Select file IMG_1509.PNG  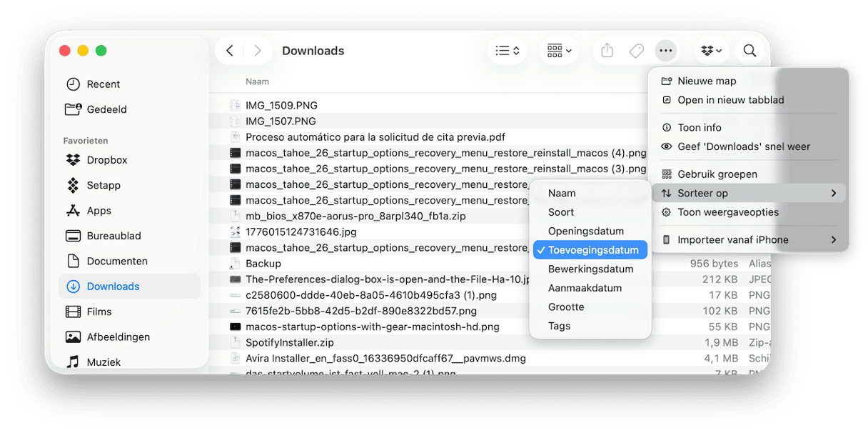[x=281, y=106]
